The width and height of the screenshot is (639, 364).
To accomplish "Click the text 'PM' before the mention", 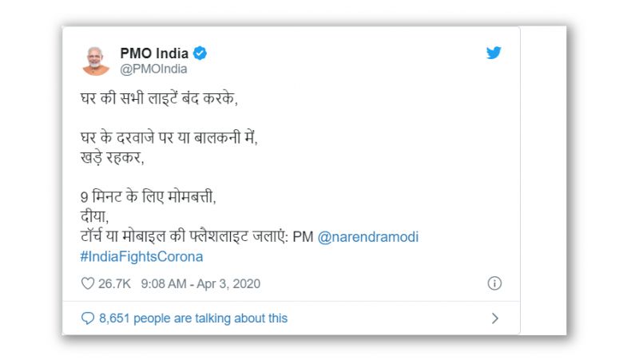I will (303, 237).
